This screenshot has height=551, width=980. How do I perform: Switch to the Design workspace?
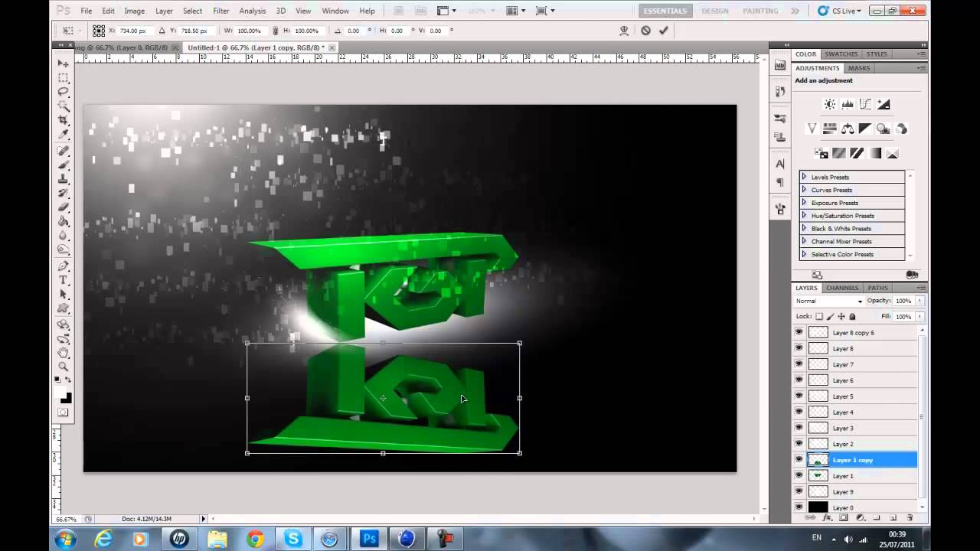715,11
